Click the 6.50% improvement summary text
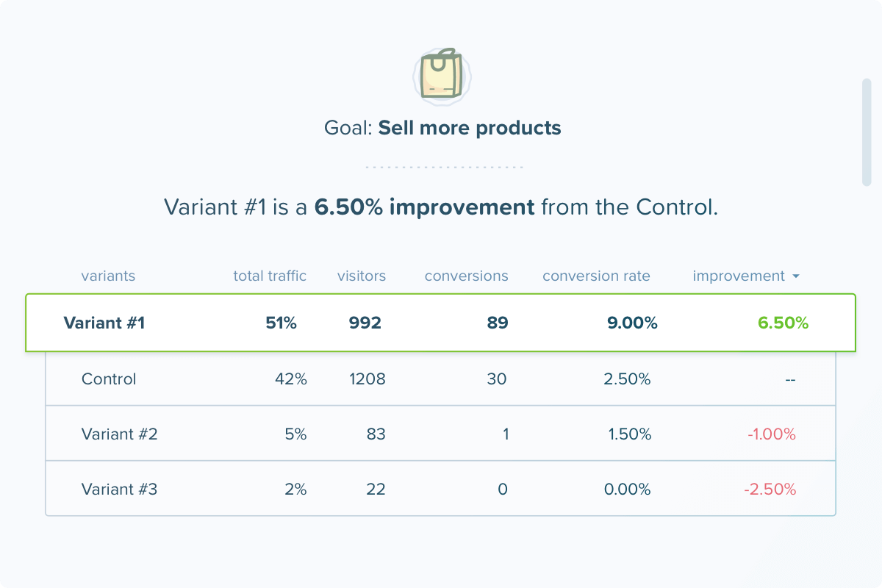 pyautogui.click(x=424, y=207)
